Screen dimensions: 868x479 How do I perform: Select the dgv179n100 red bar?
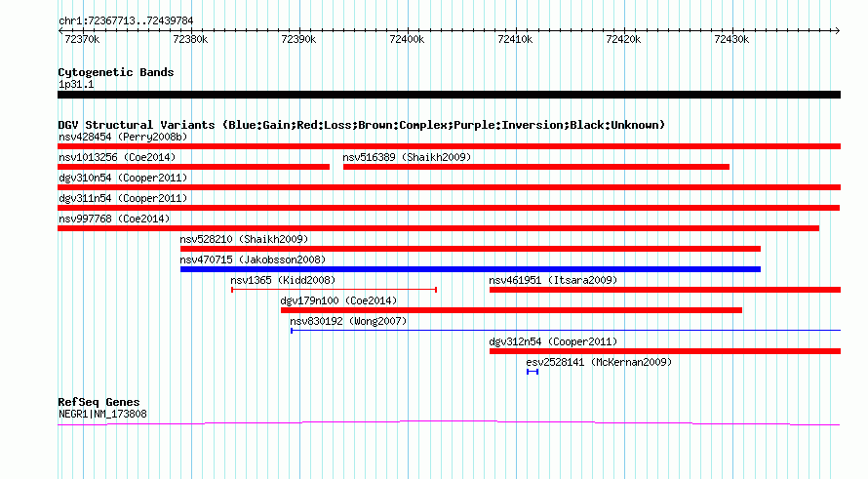pyautogui.click(x=511, y=310)
